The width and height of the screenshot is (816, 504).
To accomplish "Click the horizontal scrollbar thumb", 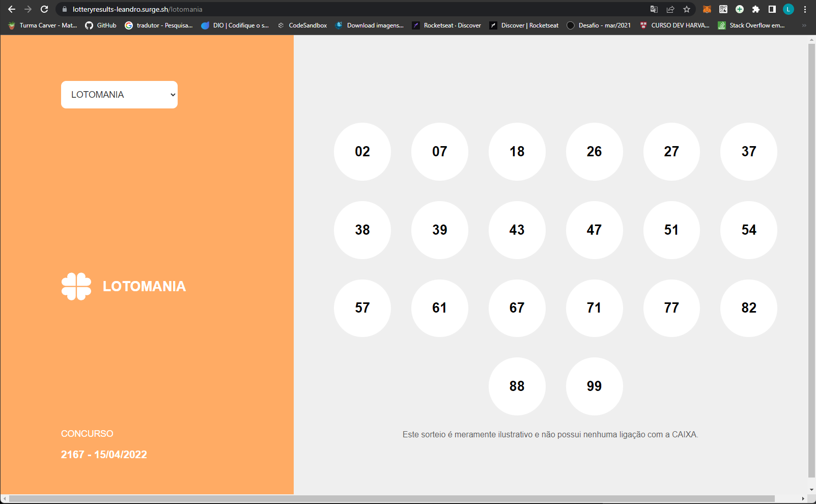I will (x=392, y=498).
